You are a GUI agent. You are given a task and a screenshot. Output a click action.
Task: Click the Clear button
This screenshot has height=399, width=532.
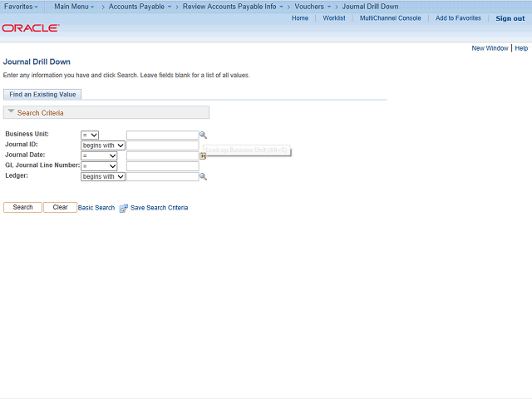pos(60,207)
